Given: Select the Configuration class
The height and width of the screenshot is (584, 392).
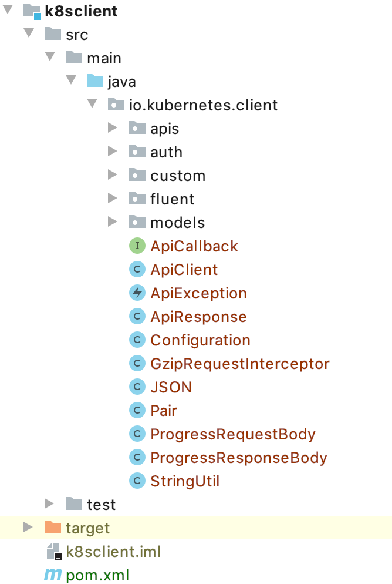Looking at the screenshot, I should tap(200, 340).
